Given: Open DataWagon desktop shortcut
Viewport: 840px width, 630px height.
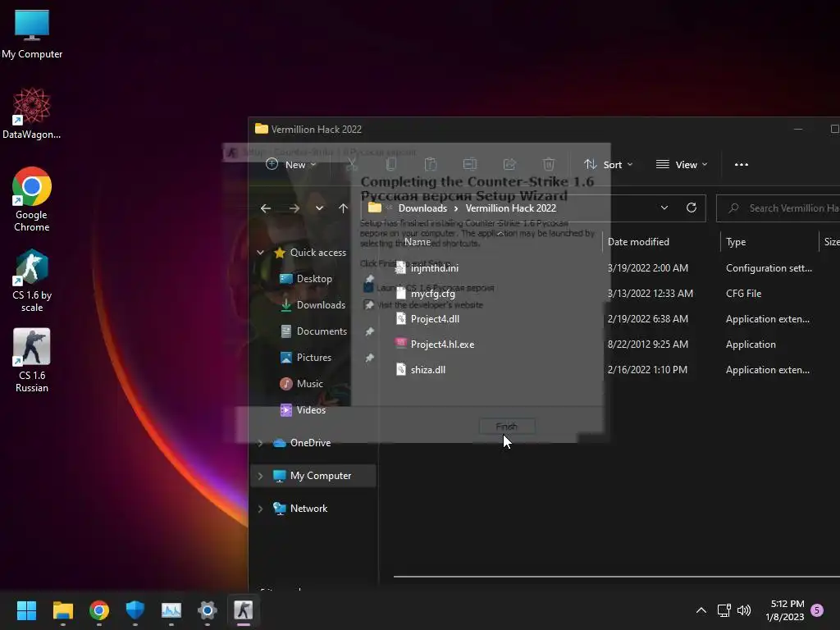Looking at the screenshot, I should pos(32,113).
